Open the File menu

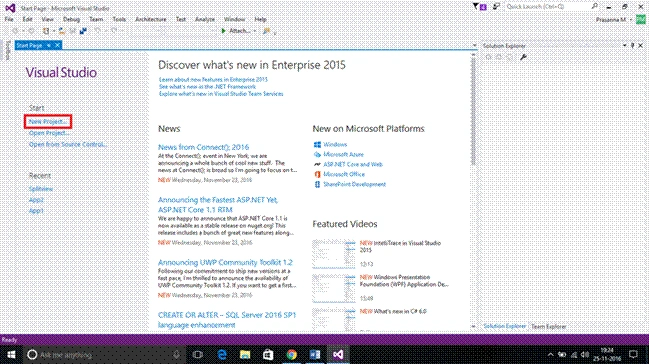tap(9, 19)
